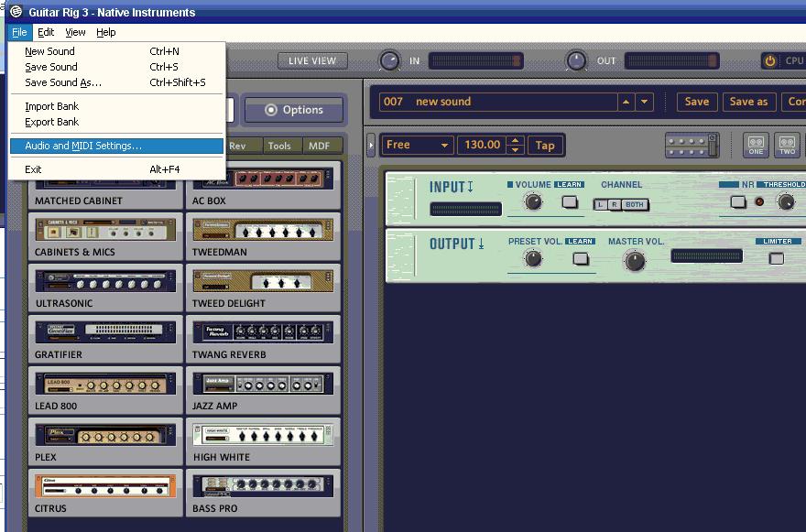Open the Edit menu

click(46, 32)
